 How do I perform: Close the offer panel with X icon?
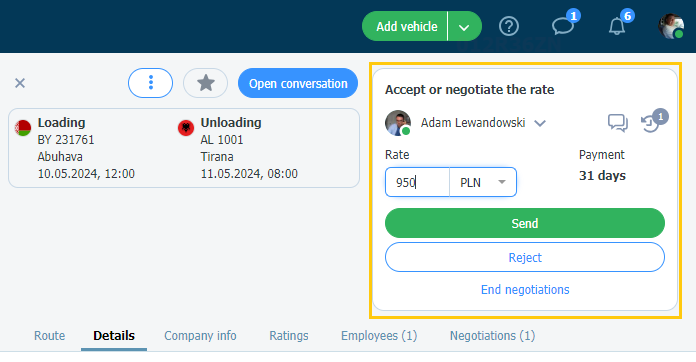click(20, 83)
